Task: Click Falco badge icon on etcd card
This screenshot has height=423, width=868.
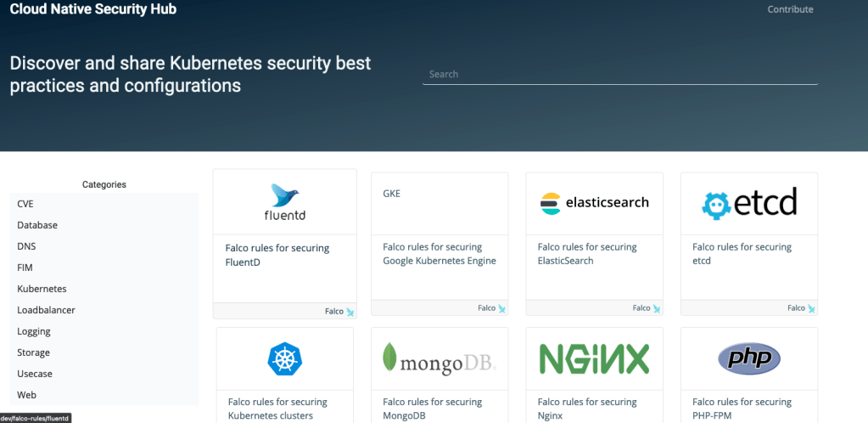Action: (810, 308)
